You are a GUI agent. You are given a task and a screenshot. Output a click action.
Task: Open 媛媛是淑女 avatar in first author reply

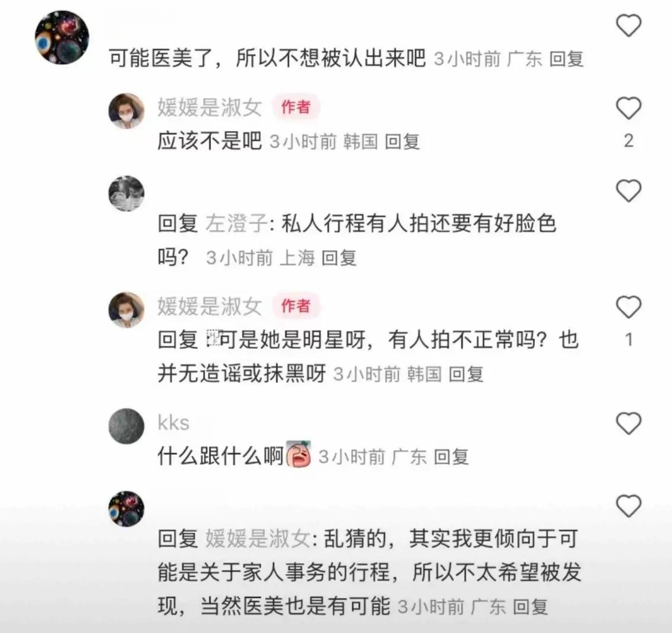(x=126, y=111)
